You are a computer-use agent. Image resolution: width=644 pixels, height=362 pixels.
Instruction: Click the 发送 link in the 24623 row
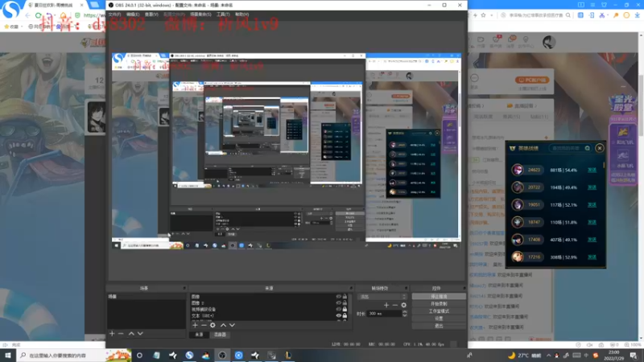pyautogui.click(x=592, y=170)
